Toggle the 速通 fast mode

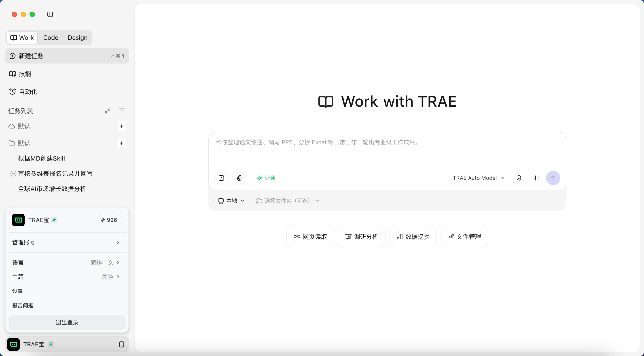click(266, 178)
